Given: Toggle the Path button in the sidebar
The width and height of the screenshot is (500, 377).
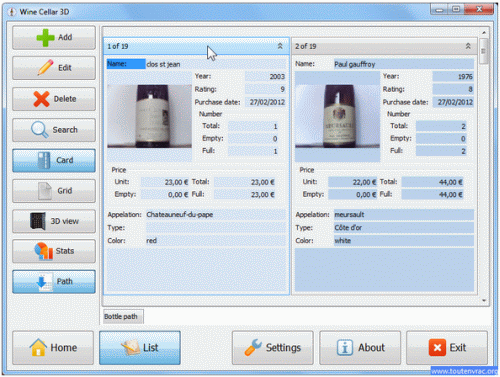Looking at the screenshot, I should tap(54, 281).
